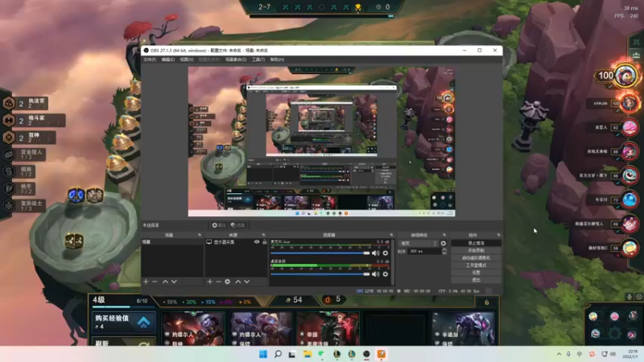Screen dimensions: 644x362
Task: Open Task View on the taskbar
Action: click(x=292, y=354)
